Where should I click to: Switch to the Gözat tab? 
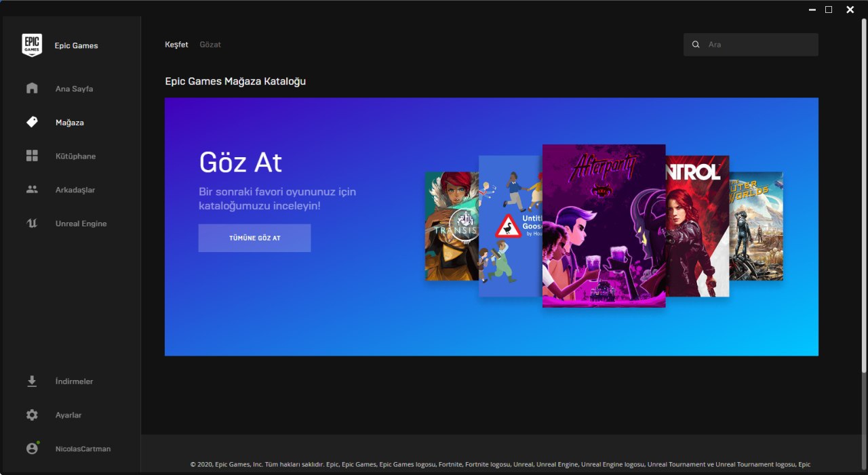[x=210, y=45]
